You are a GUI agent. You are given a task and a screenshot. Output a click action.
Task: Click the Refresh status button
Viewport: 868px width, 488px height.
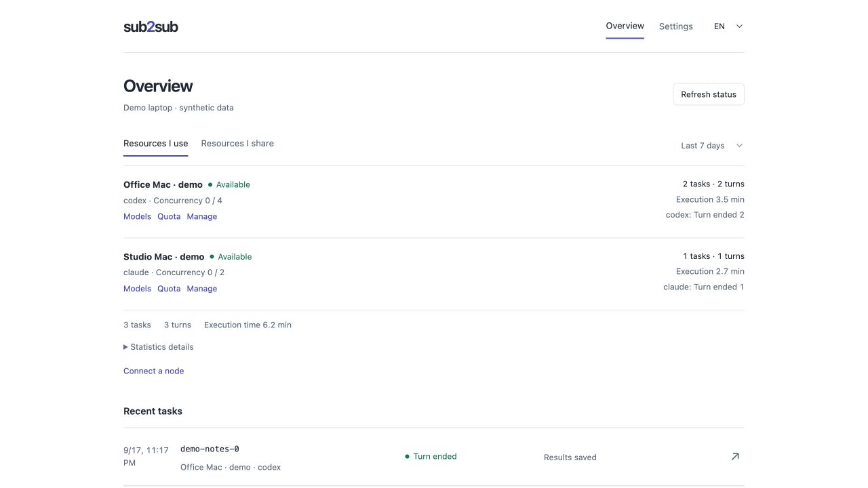click(709, 94)
